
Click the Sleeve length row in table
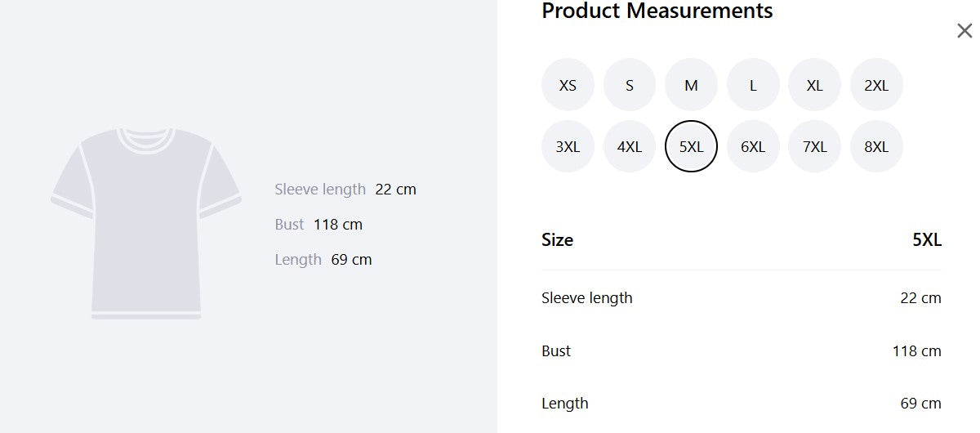click(742, 298)
